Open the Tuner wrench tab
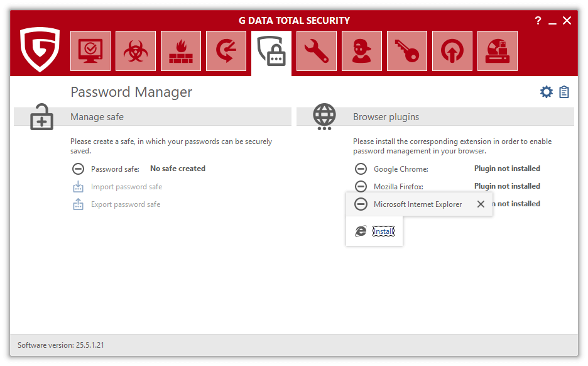The width and height of the screenshot is (588, 366). 317,51
